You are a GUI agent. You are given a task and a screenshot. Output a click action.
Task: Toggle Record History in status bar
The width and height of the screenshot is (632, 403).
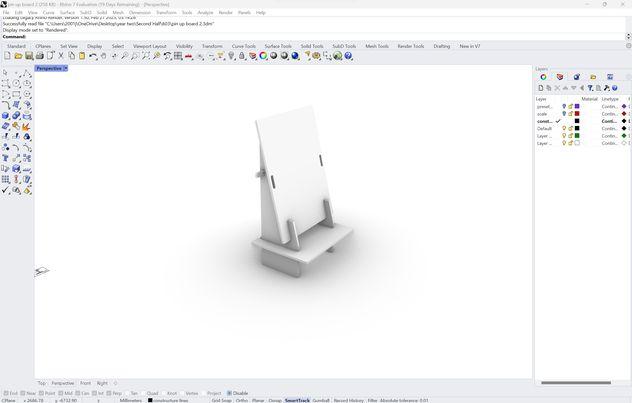pyautogui.click(x=349, y=401)
